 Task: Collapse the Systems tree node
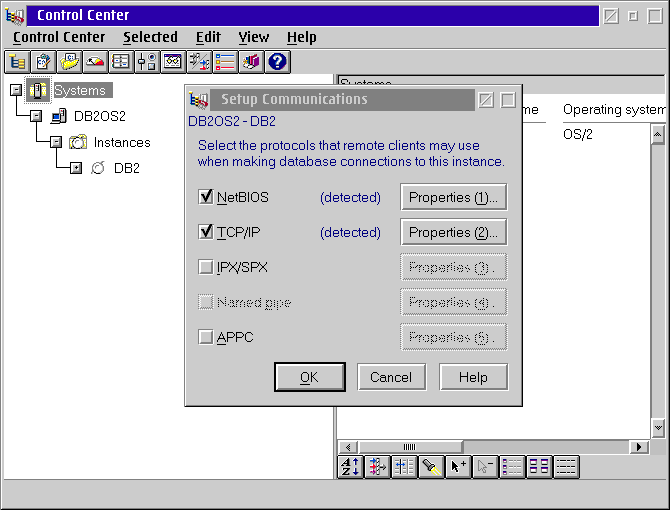(16, 90)
